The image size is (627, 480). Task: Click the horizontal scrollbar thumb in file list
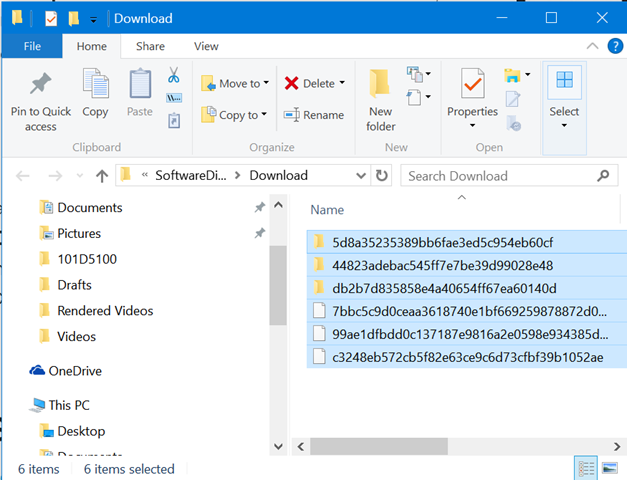pos(379,446)
